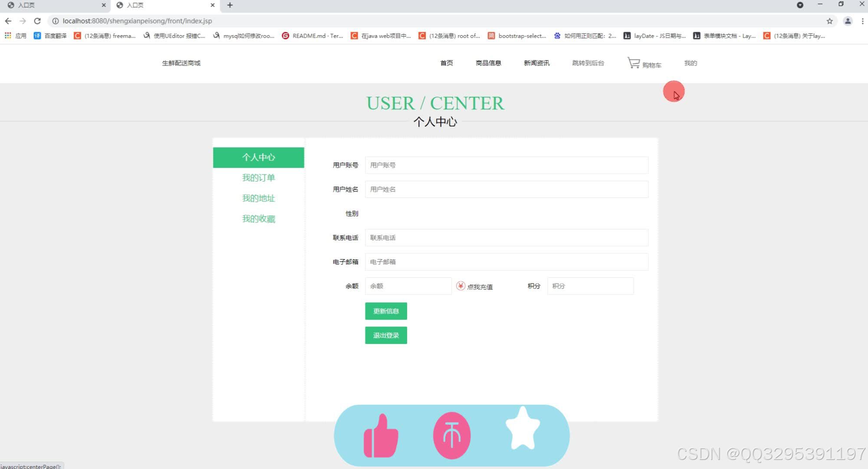Click the thumbs up icon at bottom
The height and width of the screenshot is (469, 868).
(380, 434)
